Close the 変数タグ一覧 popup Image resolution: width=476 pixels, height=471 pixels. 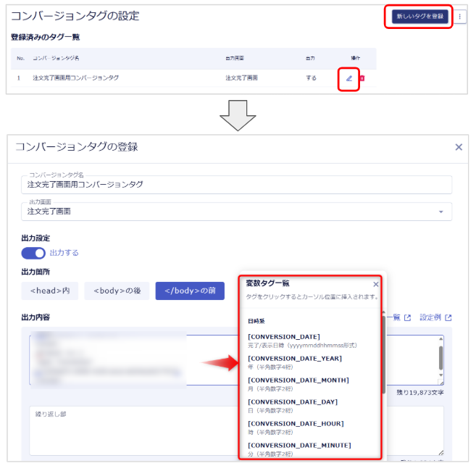[376, 284]
